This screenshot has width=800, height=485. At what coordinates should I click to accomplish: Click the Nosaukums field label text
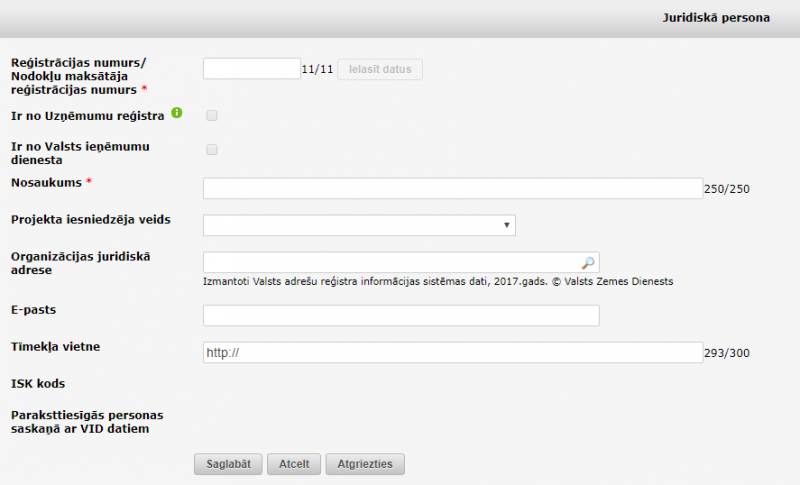tap(46, 183)
